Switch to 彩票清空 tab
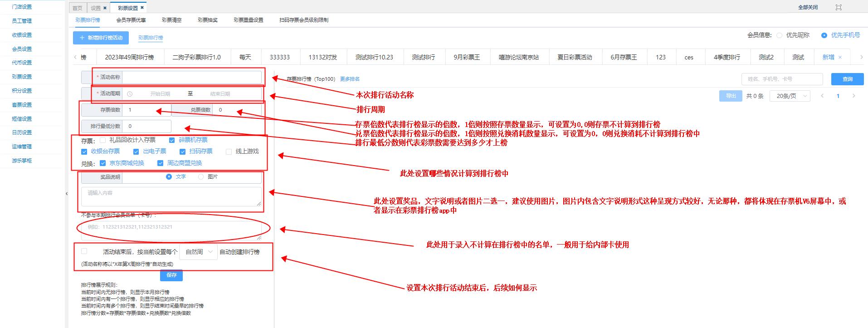Image resolution: width=868 pixels, height=328 pixels. tap(171, 20)
